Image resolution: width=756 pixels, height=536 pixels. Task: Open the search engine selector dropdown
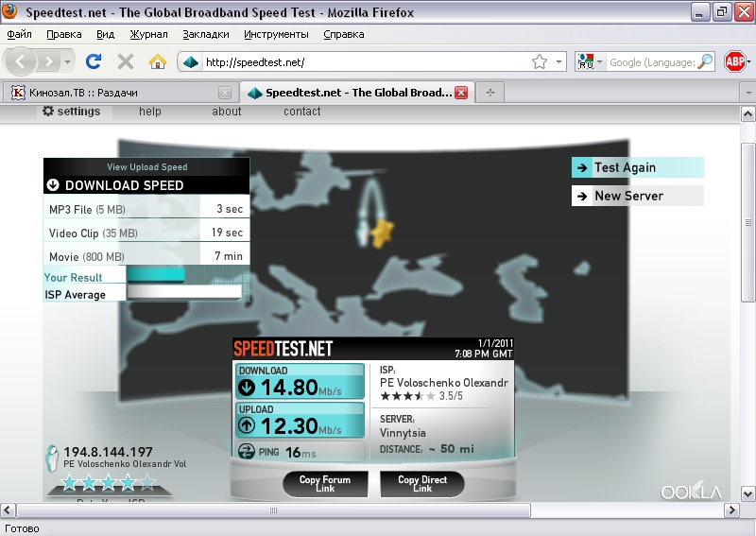pos(590,61)
